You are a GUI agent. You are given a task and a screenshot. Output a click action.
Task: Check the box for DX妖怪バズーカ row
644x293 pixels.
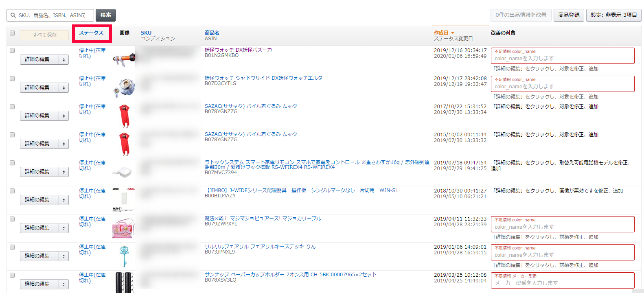12,50
